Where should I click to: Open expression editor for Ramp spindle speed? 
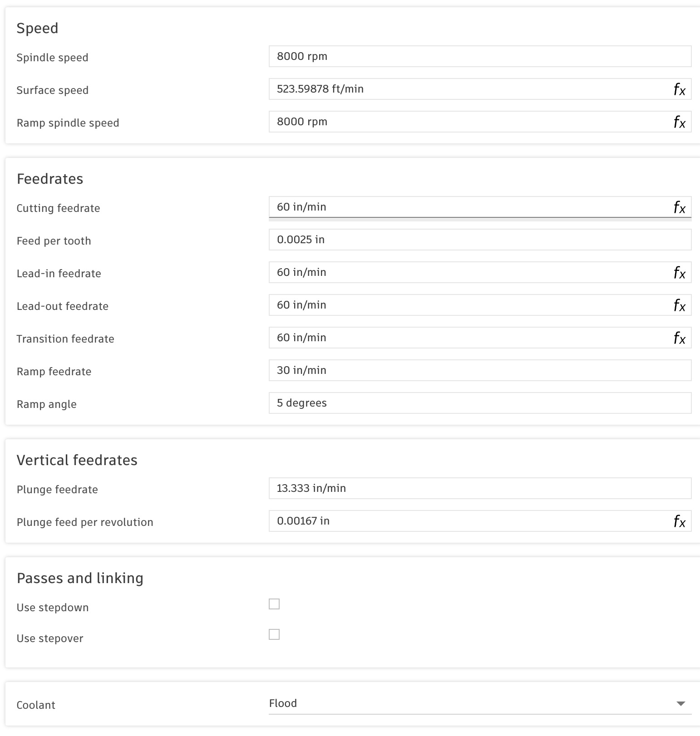[x=679, y=122]
